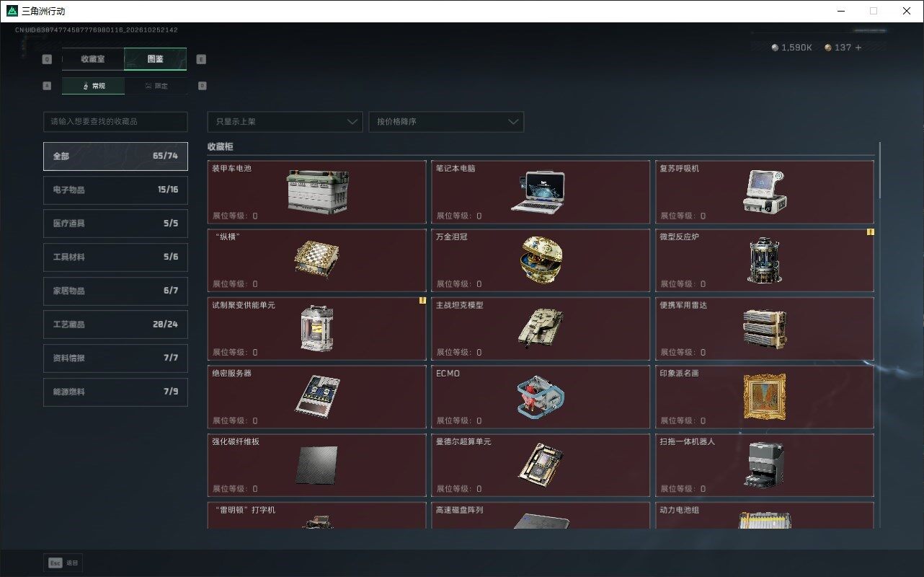
Task: Open the 绝密服务器 server icon
Action: point(317,396)
